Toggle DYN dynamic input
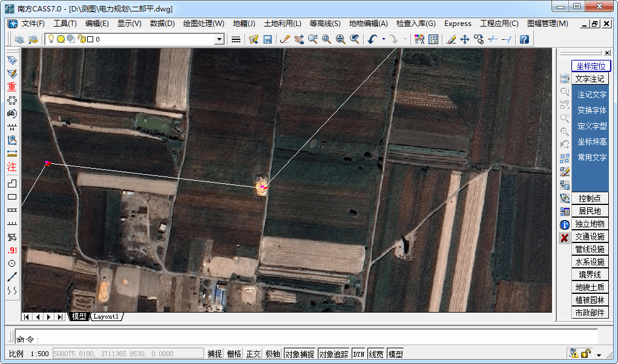Viewport: 618px width, 364px height. (359, 354)
